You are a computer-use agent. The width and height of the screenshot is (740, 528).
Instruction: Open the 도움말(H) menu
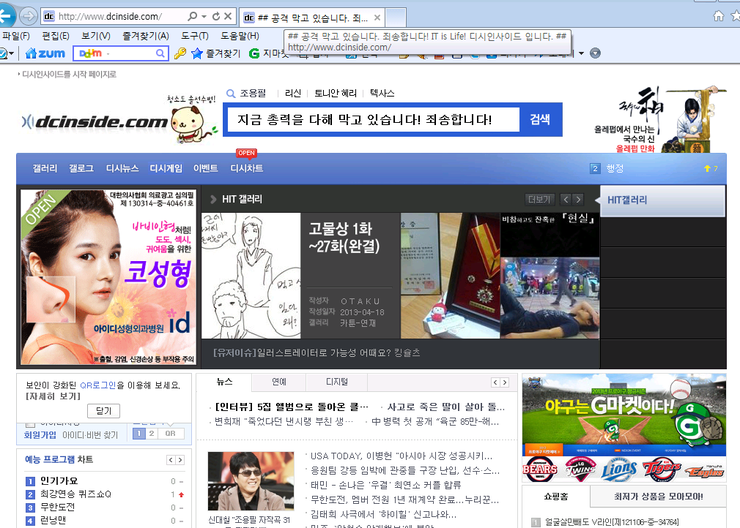coord(240,36)
